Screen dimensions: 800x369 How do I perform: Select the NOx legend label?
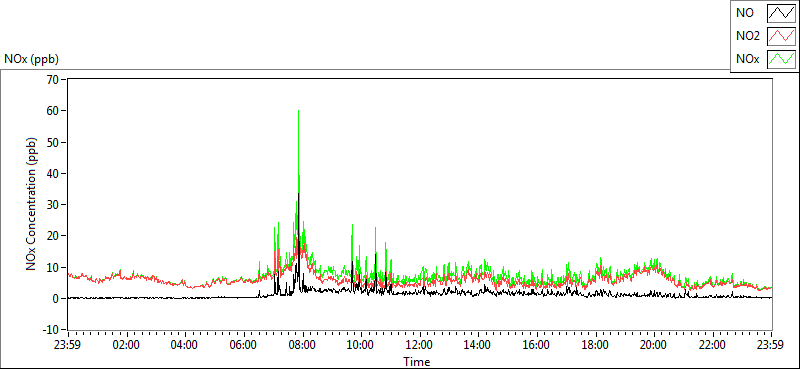747,60
